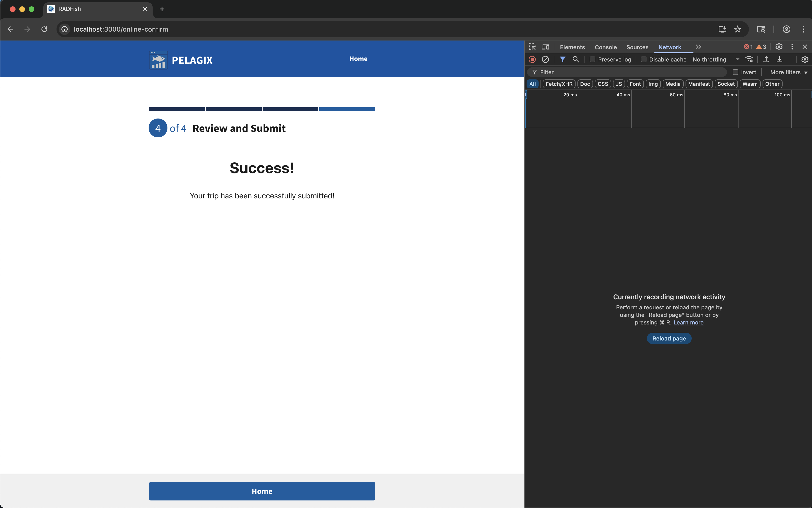Toggle the network filter funnel icon
The image size is (812, 508).
coord(563,59)
